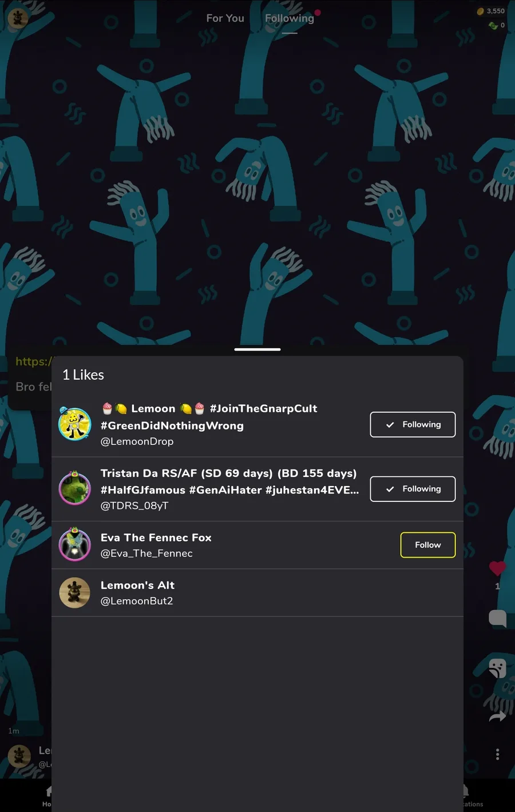
Task: Switch to the Following tab
Action: pyautogui.click(x=290, y=18)
